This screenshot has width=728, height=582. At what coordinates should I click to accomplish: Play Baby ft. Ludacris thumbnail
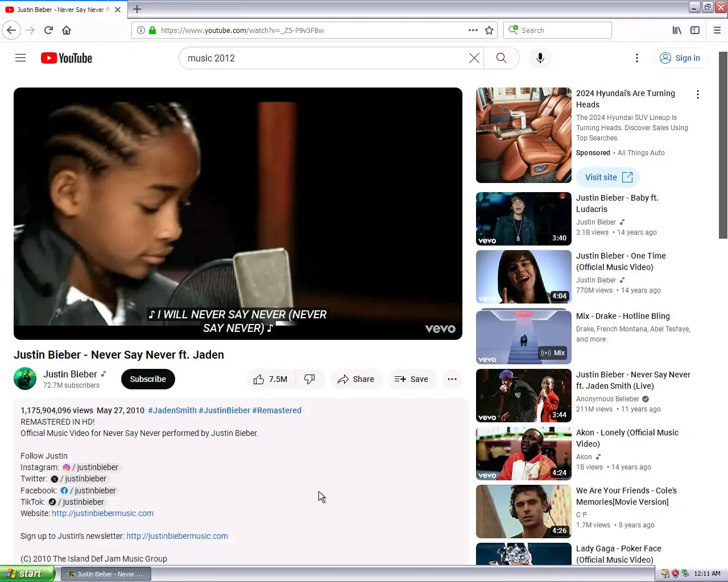click(524, 219)
